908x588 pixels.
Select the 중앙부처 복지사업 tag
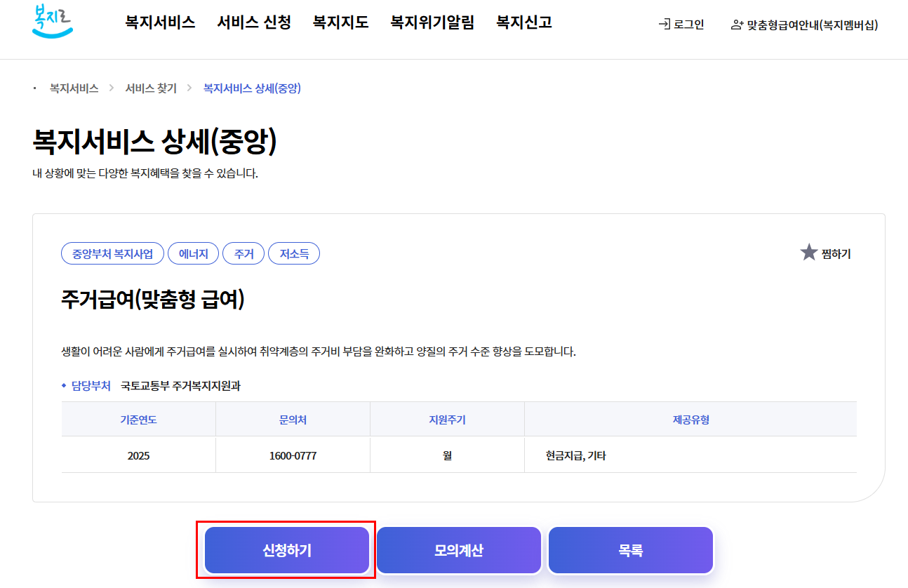click(113, 254)
